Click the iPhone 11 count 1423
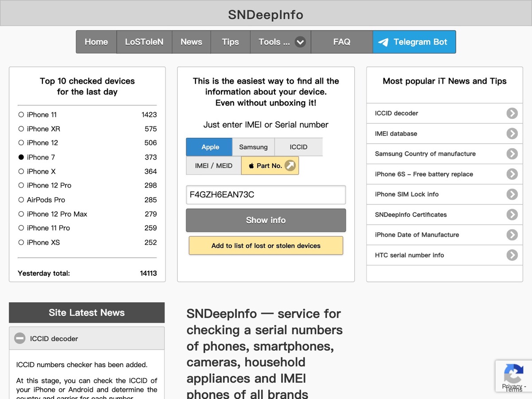Viewport: 532px width, 399px height. click(149, 115)
